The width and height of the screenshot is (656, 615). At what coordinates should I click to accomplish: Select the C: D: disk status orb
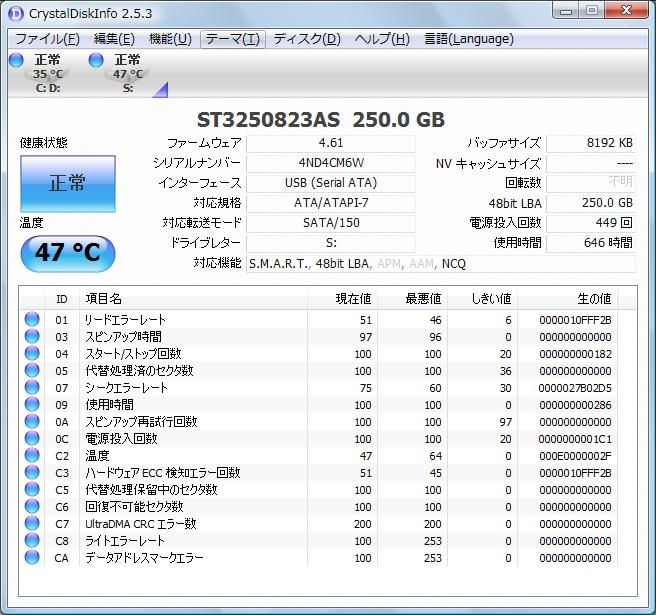(15, 61)
